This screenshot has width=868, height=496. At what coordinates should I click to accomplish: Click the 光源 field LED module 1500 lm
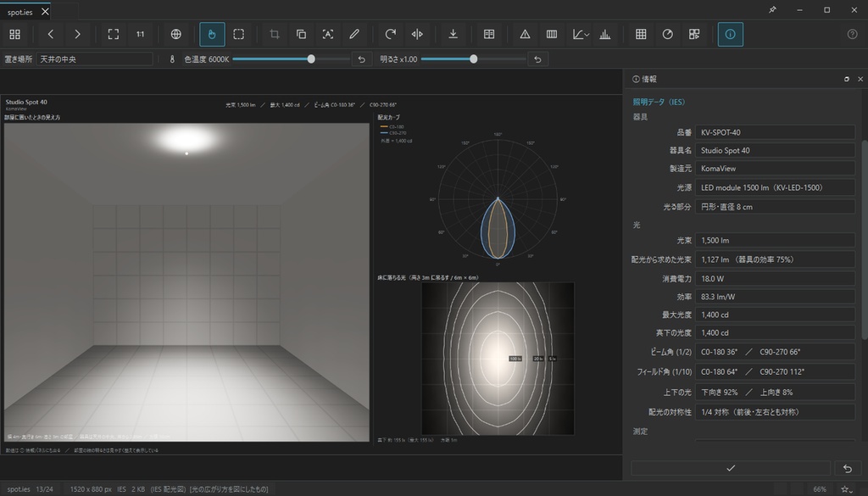point(775,187)
